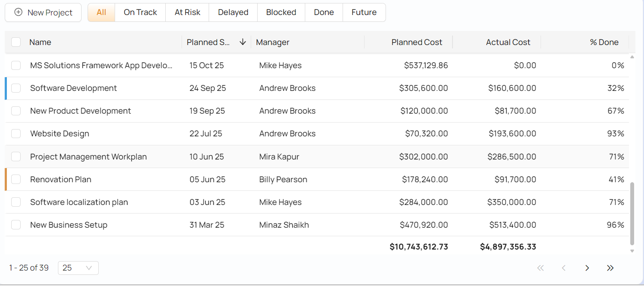Click the scrollbar down arrow
The height and width of the screenshot is (286, 644).
[x=632, y=251]
